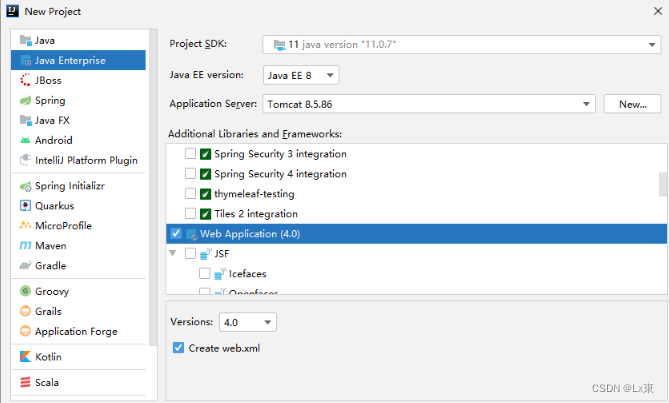Check the JSF framework checkbox
The image size is (669, 403).
[190, 253]
